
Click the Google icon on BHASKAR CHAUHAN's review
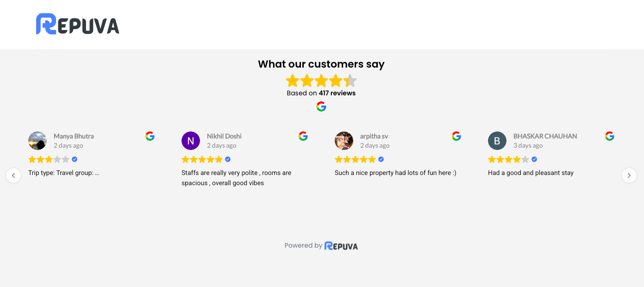[x=610, y=136]
